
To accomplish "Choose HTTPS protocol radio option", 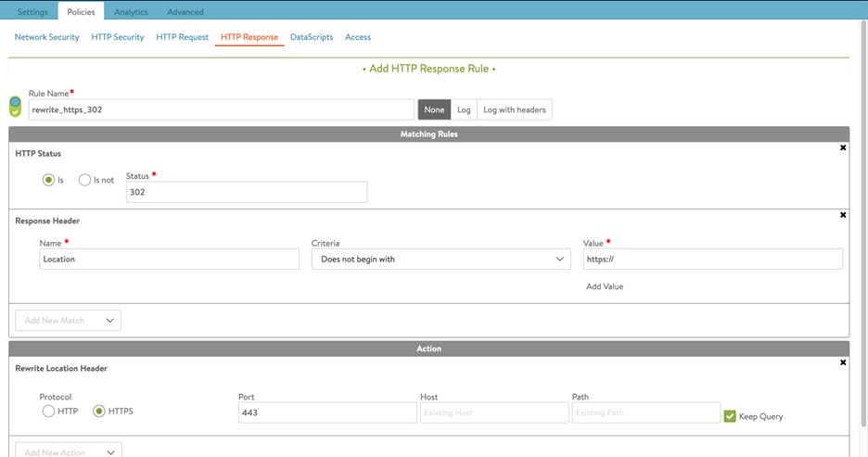I will click(99, 411).
